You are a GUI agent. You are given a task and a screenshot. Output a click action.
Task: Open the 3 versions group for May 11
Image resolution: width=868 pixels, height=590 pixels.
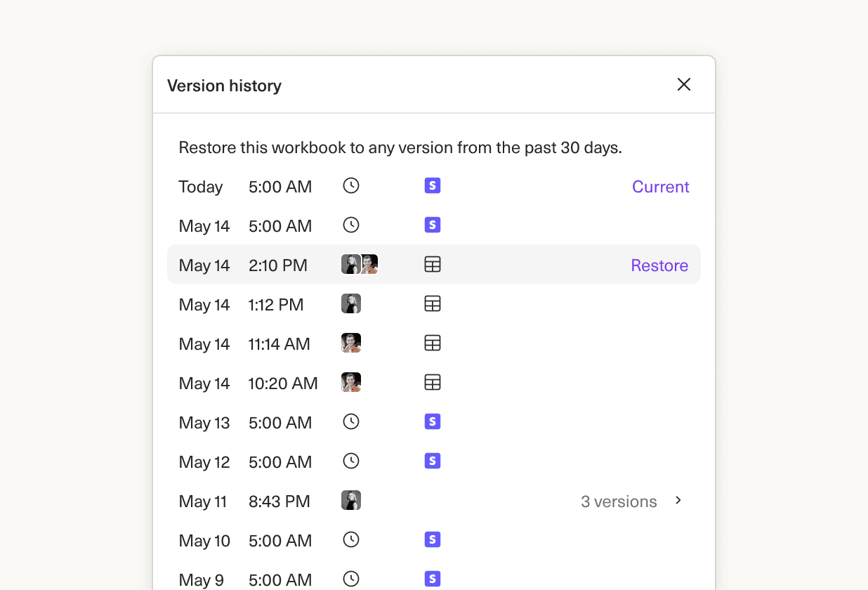(x=618, y=501)
